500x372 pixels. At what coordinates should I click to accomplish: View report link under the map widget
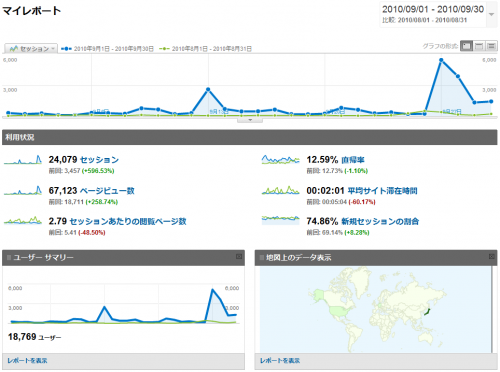pos(280,361)
